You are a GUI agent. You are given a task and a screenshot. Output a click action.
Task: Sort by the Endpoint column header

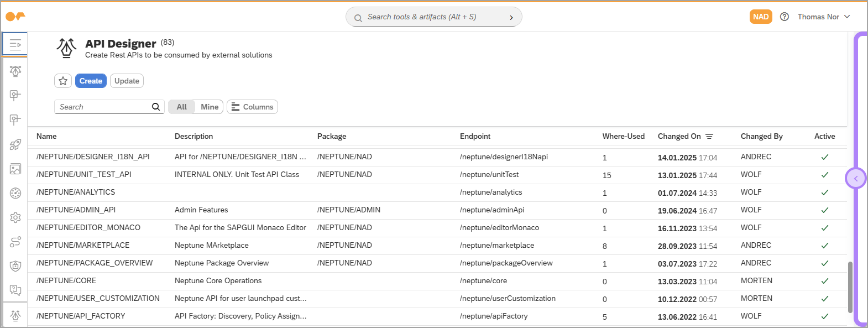pos(475,136)
